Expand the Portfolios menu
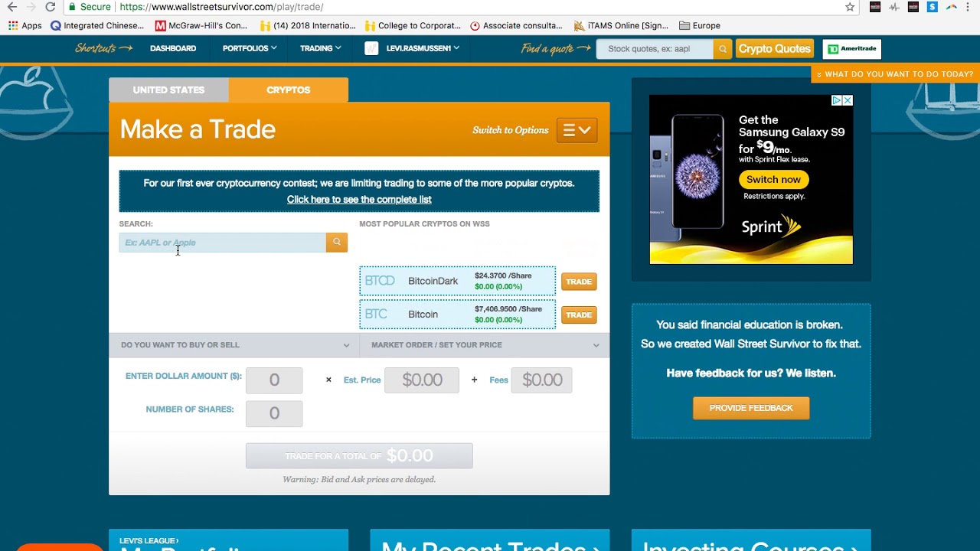 click(250, 48)
